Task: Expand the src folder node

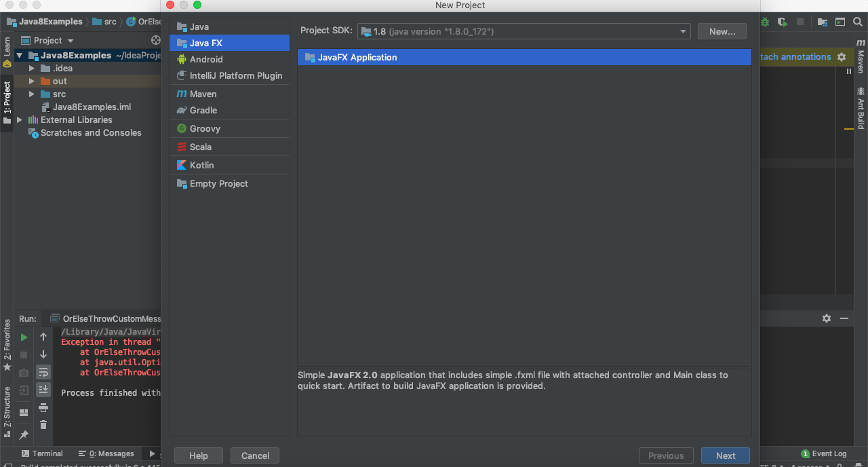Action: [31, 94]
